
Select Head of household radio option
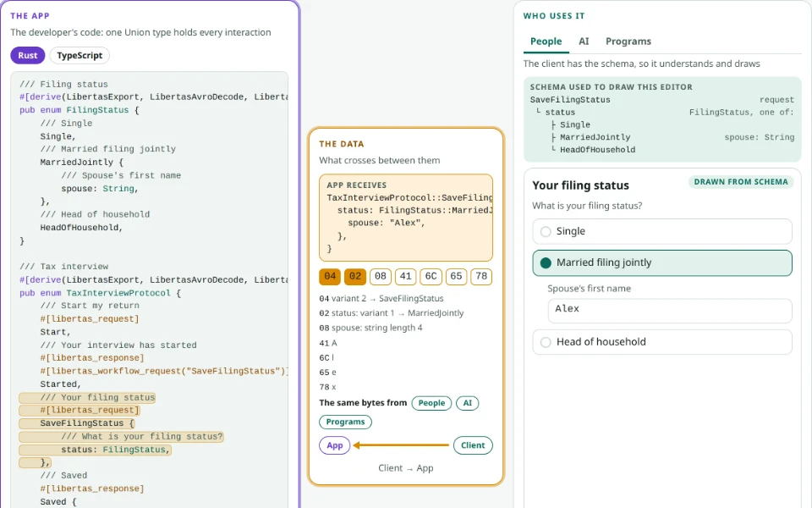(x=661, y=342)
